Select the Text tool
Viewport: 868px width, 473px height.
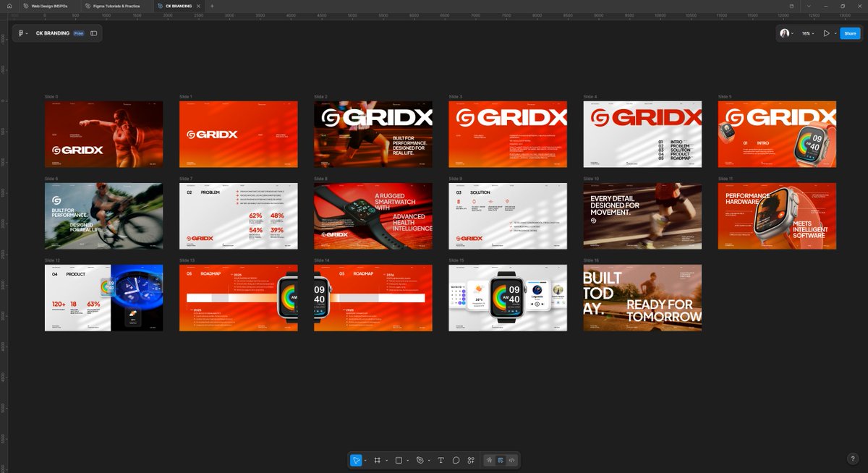(x=441, y=460)
